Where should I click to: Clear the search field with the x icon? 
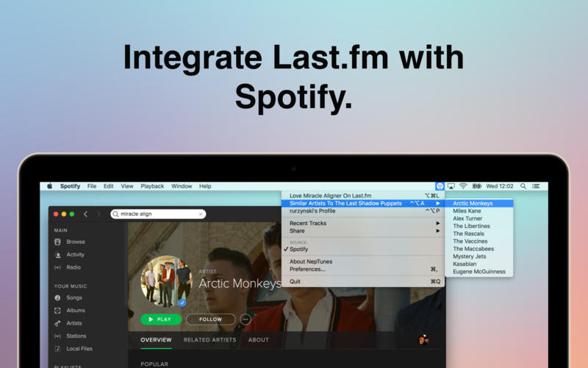click(201, 214)
